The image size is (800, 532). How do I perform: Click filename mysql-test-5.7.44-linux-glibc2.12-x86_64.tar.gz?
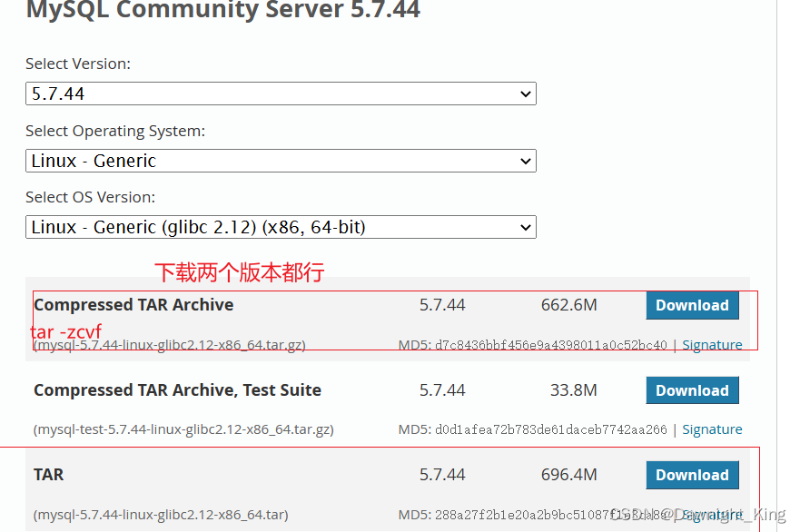click(x=183, y=429)
